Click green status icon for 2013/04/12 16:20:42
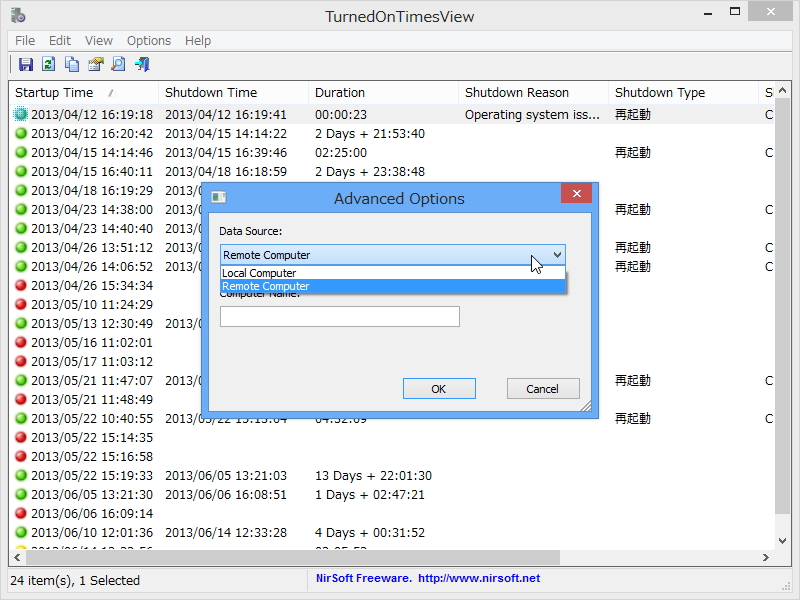800x600 pixels. 21,134
